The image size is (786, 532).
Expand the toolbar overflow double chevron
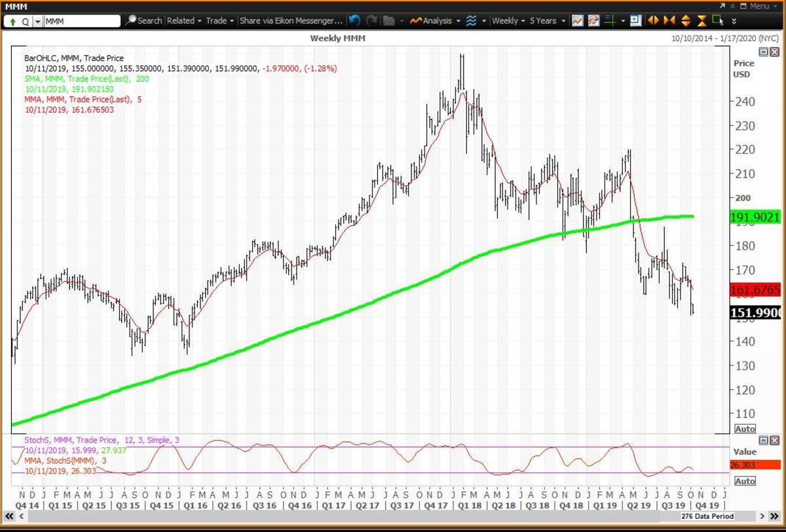pyautogui.click(x=734, y=21)
